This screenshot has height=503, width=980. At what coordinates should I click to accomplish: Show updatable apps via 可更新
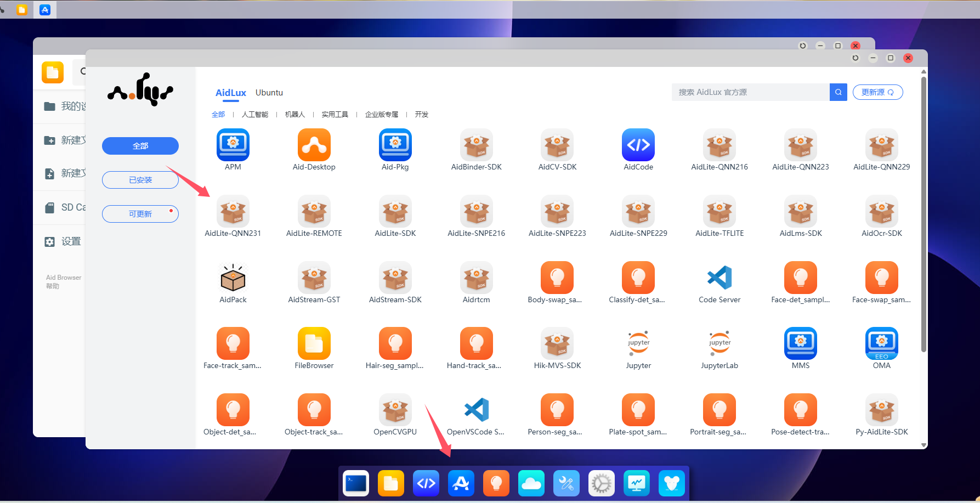click(140, 214)
